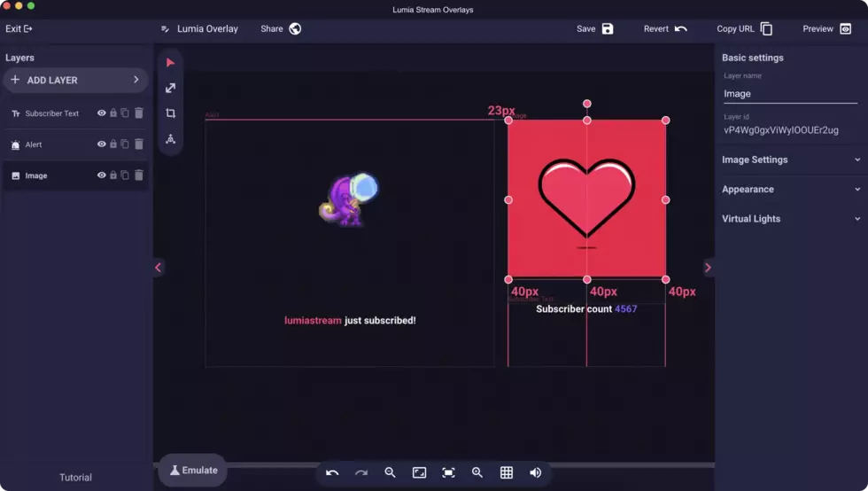Click the Preview eye icon
Screen dimensions: 868x491
click(x=845, y=29)
